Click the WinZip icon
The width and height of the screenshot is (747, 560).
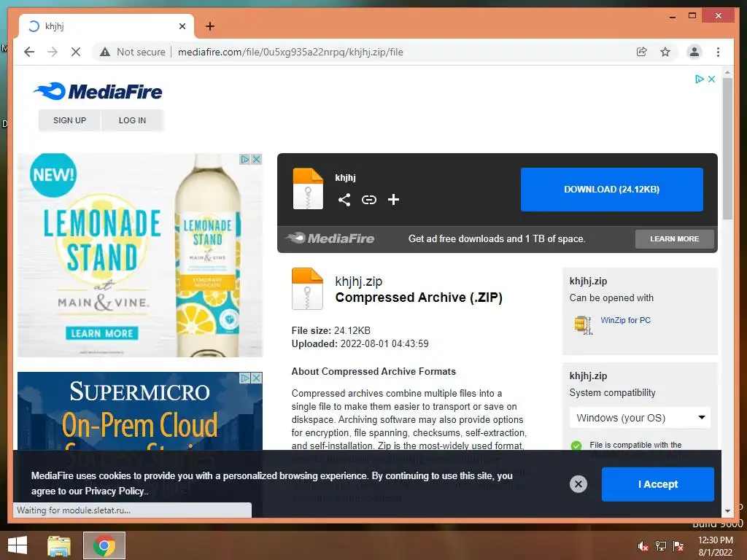point(584,325)
